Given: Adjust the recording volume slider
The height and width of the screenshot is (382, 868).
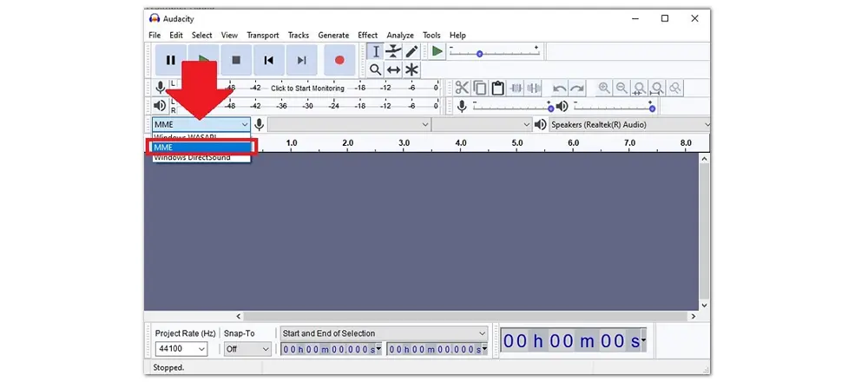Looking at the screenshot, I should (x=512, y=106).
